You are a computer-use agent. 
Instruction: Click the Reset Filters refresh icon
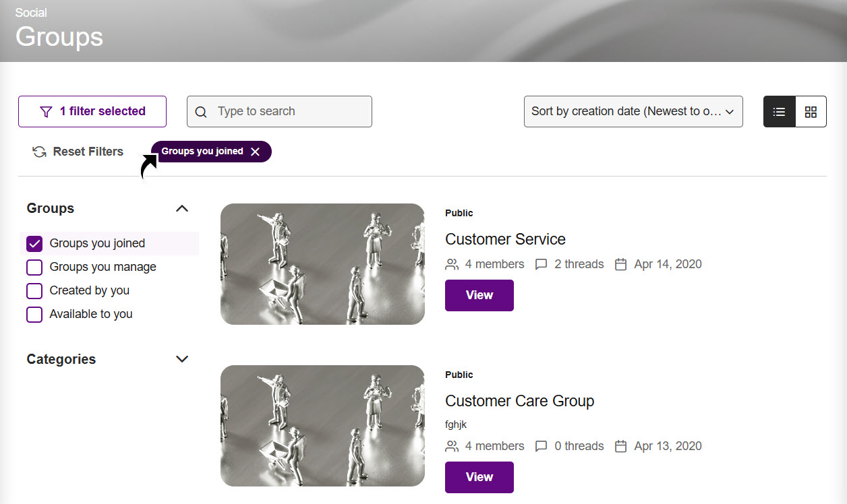click(x=39, y=152)
